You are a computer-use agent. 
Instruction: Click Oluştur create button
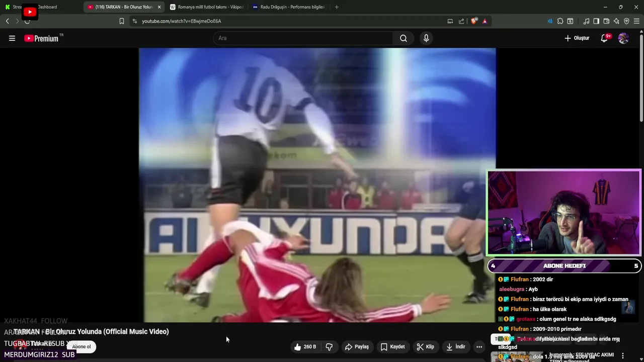coord(577,38)
